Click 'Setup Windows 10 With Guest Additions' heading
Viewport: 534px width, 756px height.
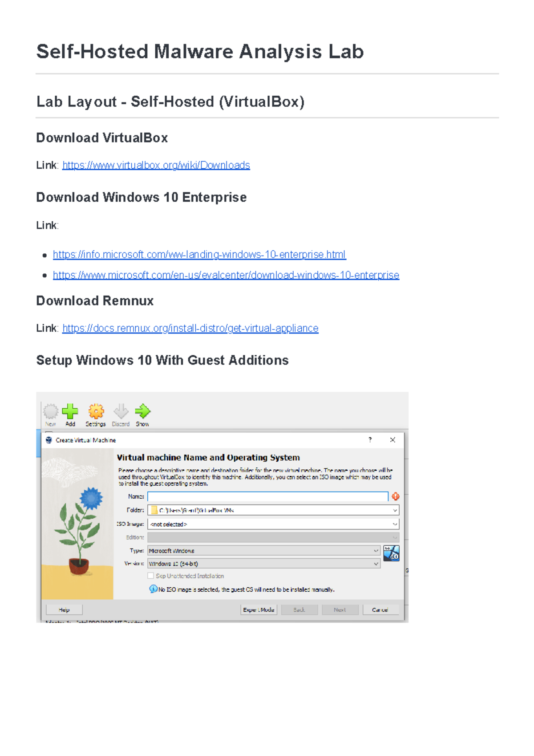(162, 360)
